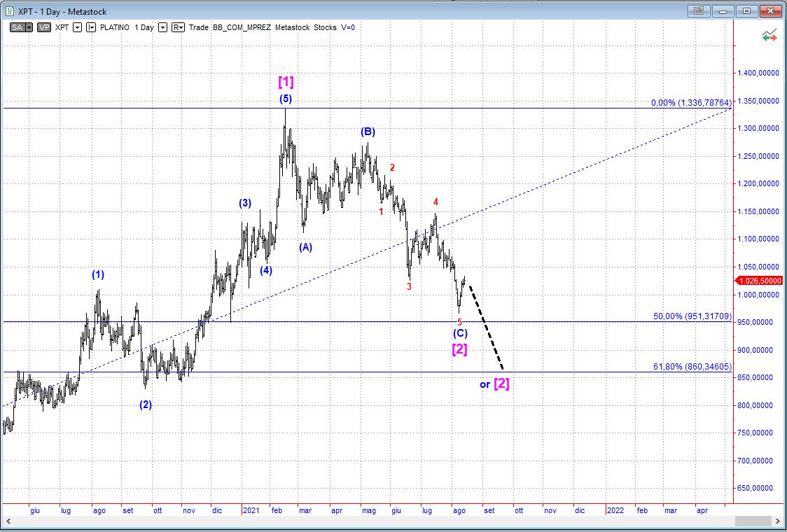Maximize the chart window

pyautogui.click(x=746, y=10)
